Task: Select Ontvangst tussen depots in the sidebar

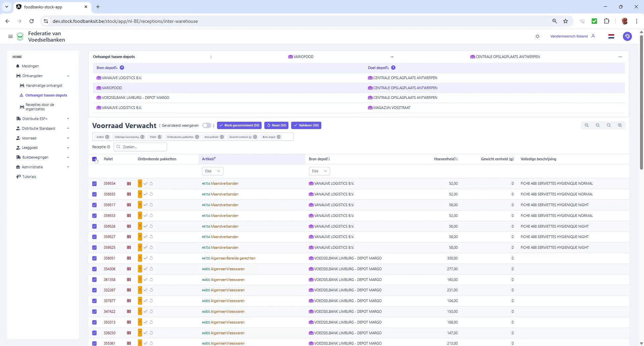Action: [46, 95]
